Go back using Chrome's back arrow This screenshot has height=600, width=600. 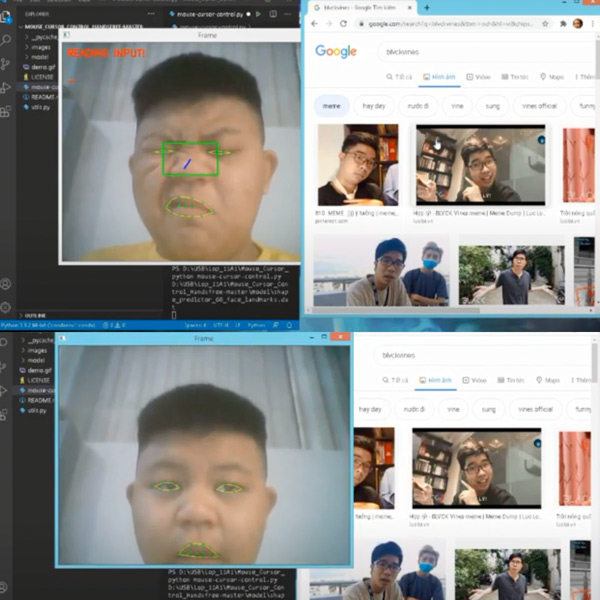point(315,23)
